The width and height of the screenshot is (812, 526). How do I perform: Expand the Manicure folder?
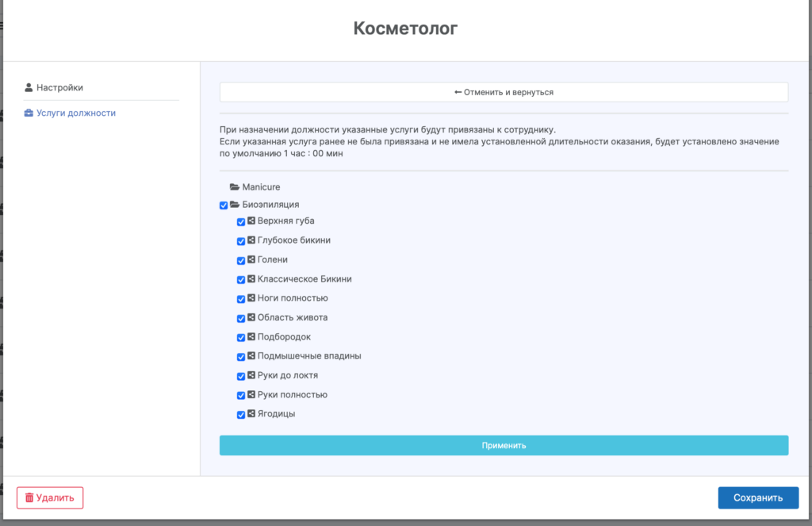tap(235, 187)
